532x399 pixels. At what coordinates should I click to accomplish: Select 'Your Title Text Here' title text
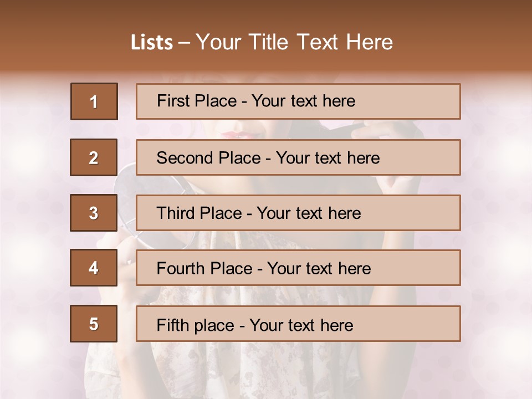click(294, 42)
